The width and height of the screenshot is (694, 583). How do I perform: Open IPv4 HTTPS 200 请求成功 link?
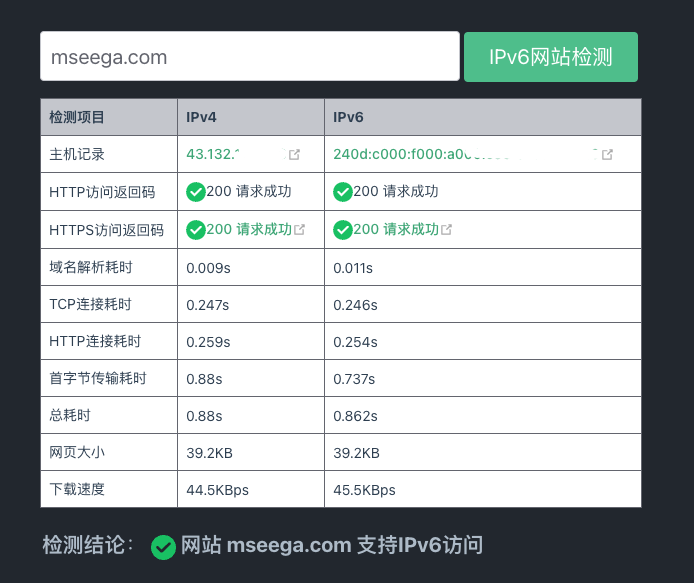click(249, 229)
